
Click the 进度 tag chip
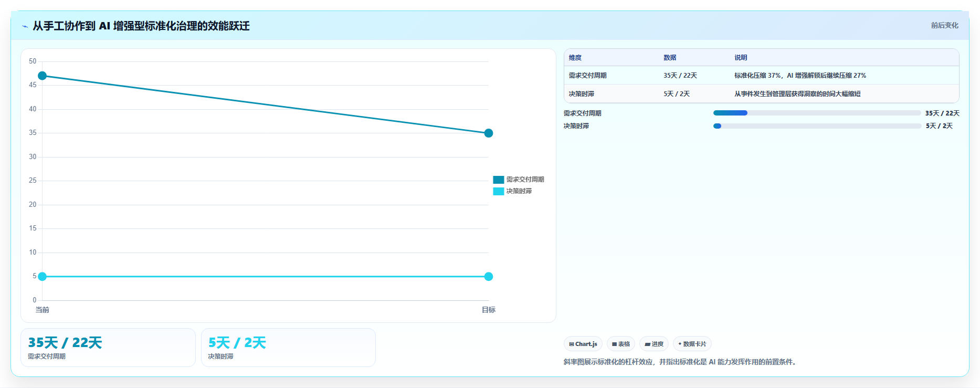pos(654,344)
